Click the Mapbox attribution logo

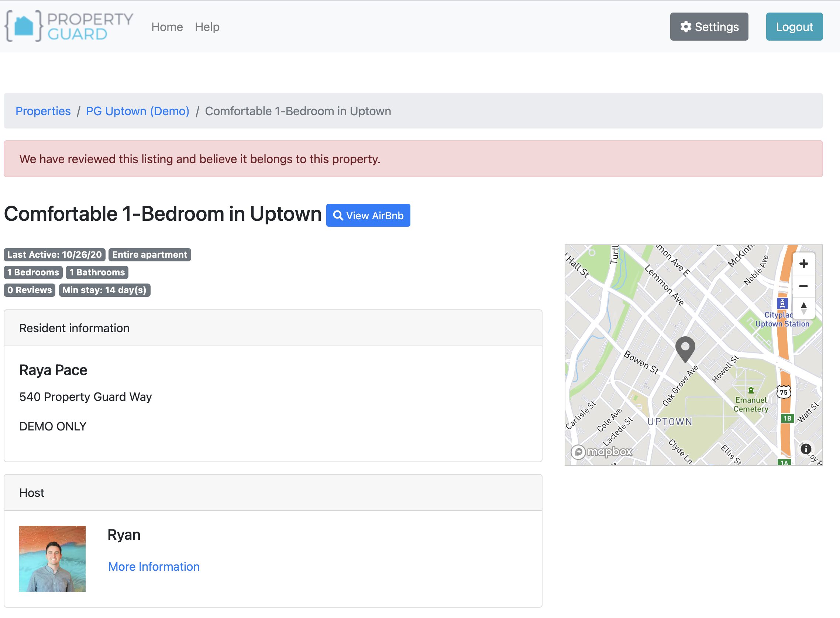(x=602, y=452)
